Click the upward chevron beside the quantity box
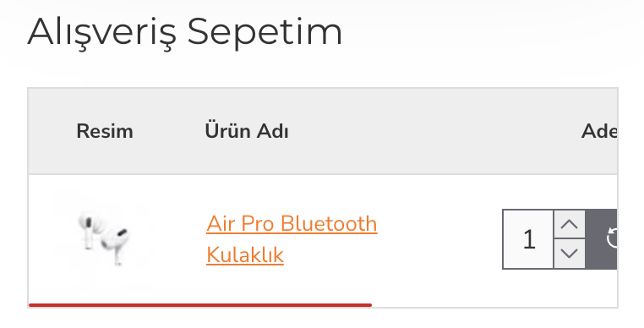Screen dimensions: 644x328 (x=570, y=224)
